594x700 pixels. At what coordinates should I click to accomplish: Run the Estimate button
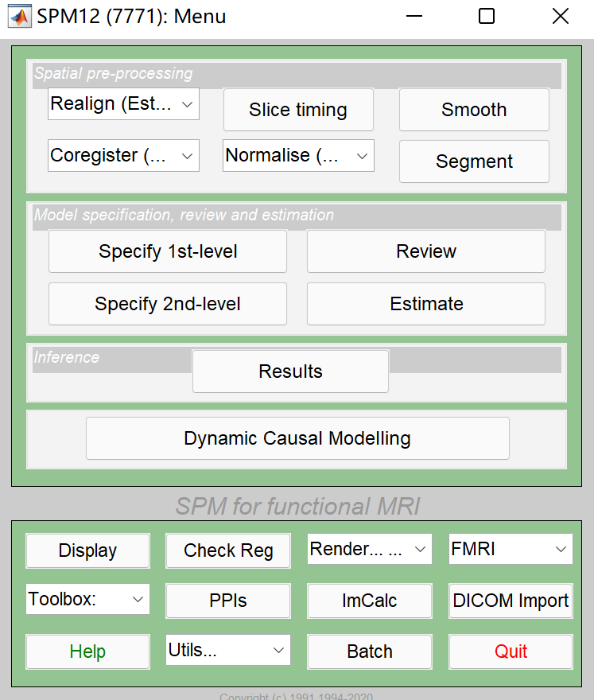click(x=426, y=304)
